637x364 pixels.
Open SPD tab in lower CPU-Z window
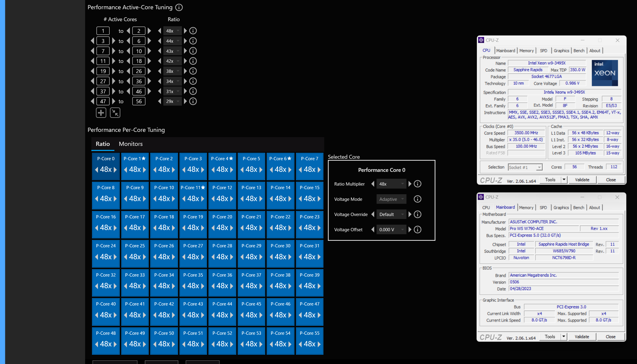543,208
